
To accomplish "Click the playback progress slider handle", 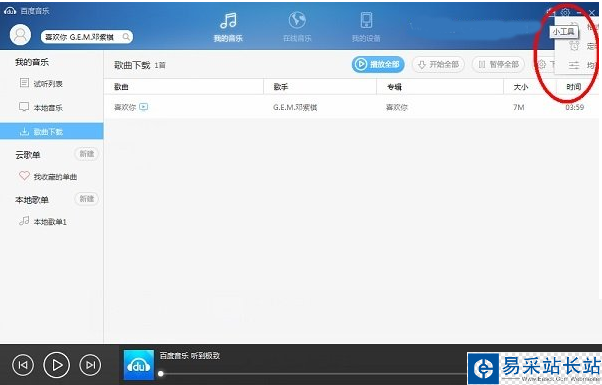I will point(161,373).
